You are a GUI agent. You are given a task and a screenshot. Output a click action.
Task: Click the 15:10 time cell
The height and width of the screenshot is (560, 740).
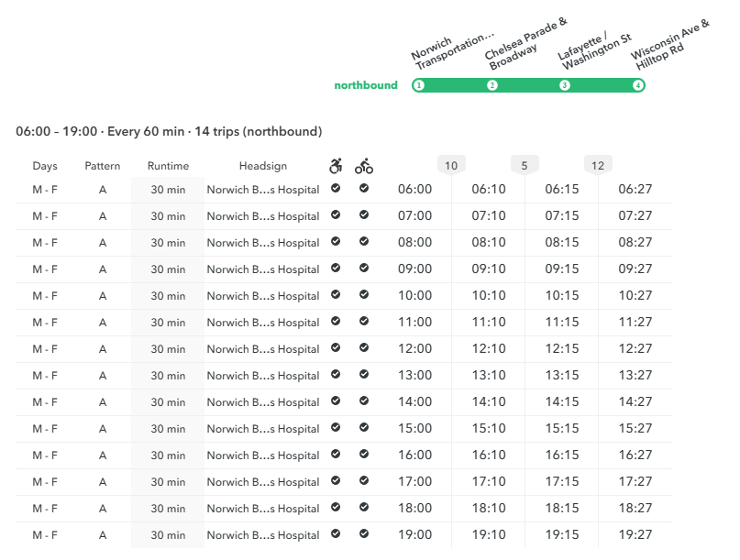pos(489,428)
